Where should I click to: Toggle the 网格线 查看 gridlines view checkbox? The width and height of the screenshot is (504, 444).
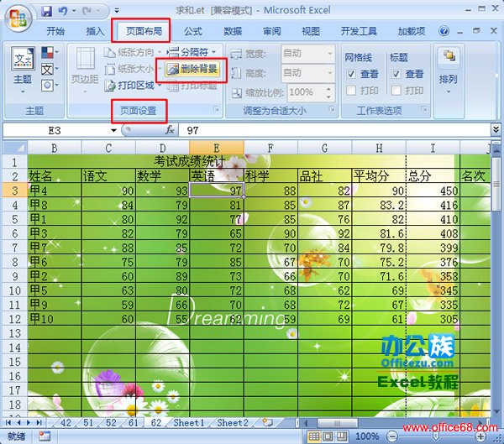coord(351,74)
